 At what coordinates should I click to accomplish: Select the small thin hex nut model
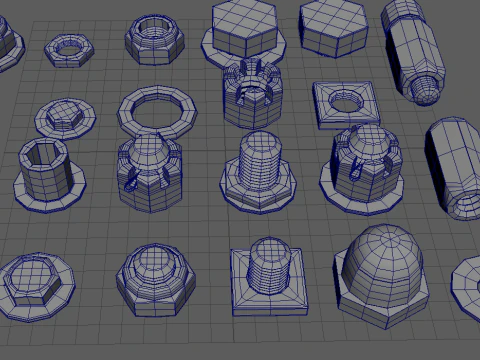[x=69, y=51]
